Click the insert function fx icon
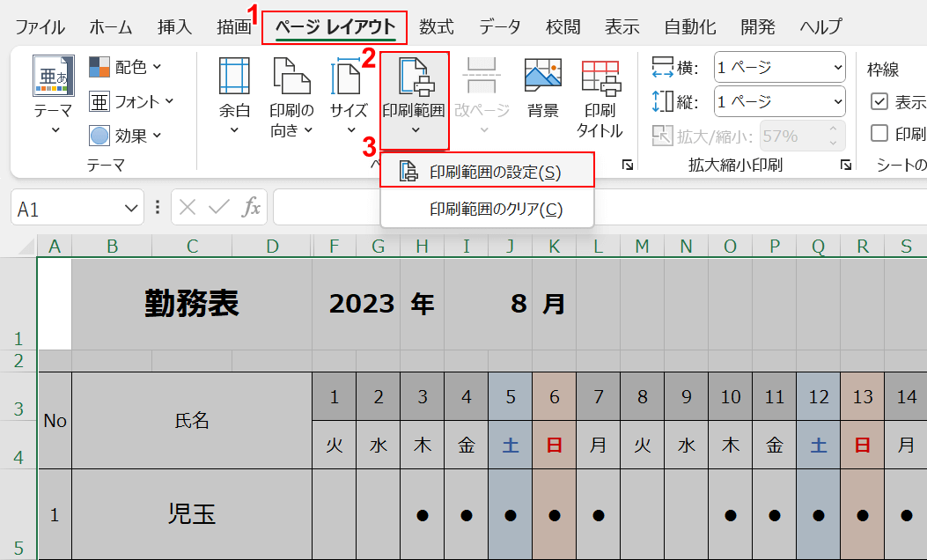This screenshot has width=927, height=560. [x=252, y=208]
